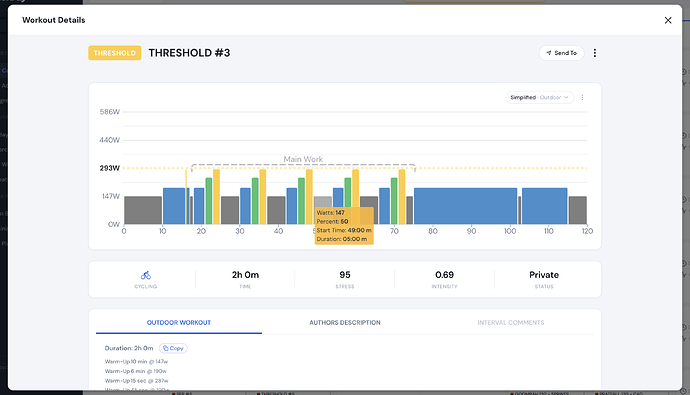690x395 pixels.
Task: Click the "Warm-Up 15 sec @ 287w" line
Action: click(136, 381)
